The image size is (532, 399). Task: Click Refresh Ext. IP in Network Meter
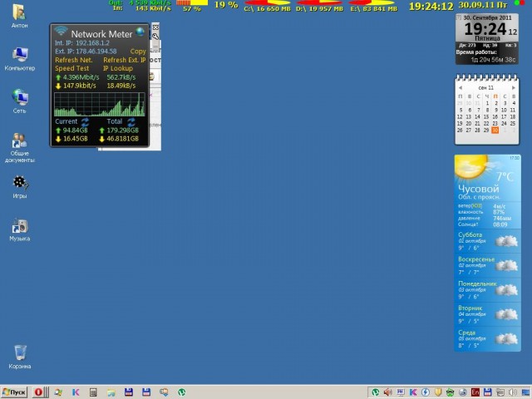(124, 60)
